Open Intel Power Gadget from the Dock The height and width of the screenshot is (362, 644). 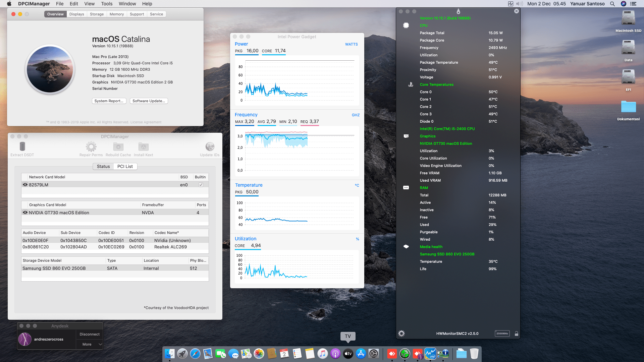pyautogui.click(x=430, y=354)
